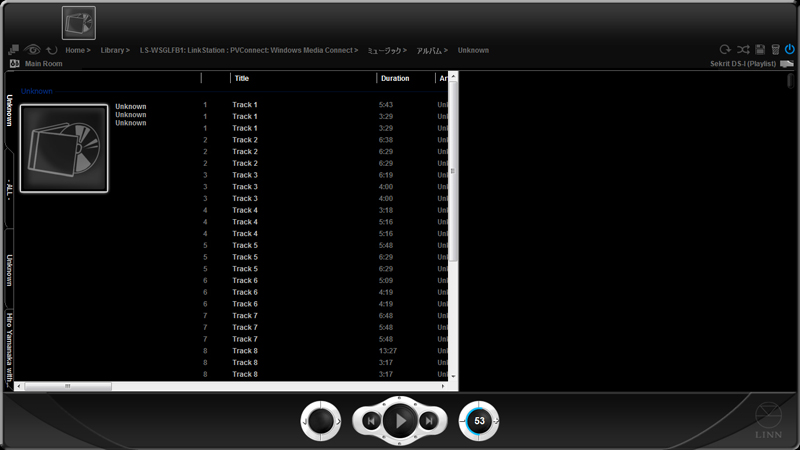The width and height of the screenshot is (800, 450).
Task: Toggle repeat mode icon
Action: click(725, 49)
